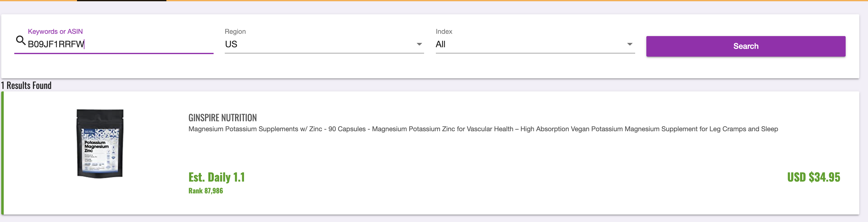Click the 1 Results Found heading
The image size is (868, 222).
26,86
